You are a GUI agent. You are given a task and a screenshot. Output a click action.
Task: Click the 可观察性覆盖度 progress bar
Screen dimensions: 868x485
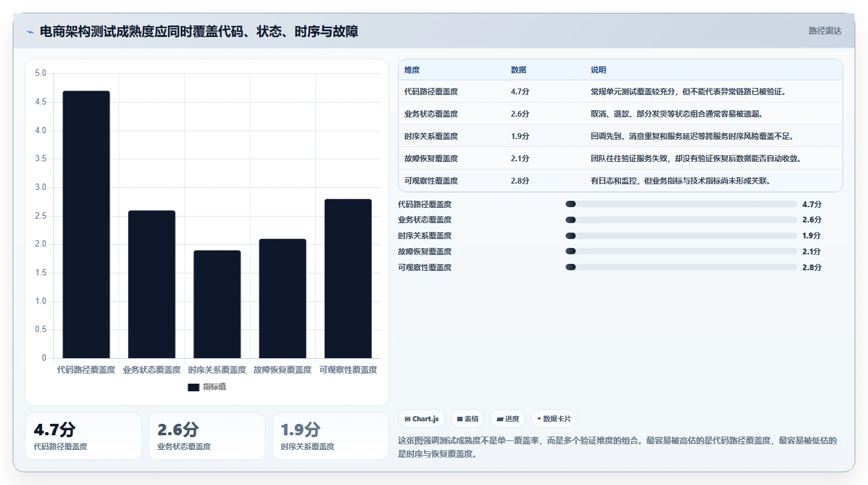click(681, 268)
